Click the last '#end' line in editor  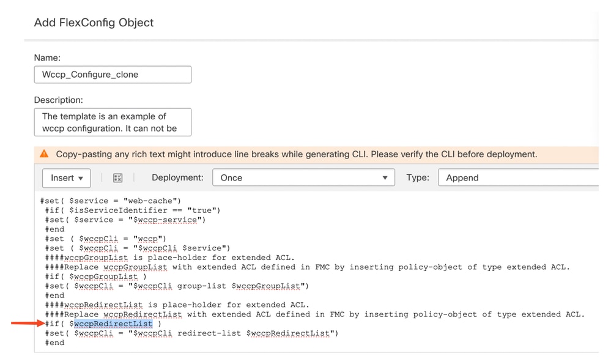pos(54,343)
